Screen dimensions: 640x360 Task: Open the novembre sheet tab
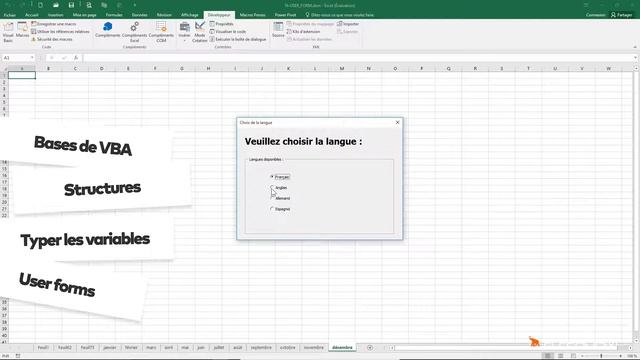313,348
